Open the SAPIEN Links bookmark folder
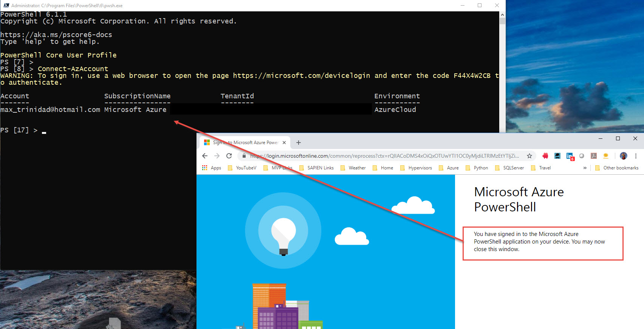This screenshot has height=329, width=644. tap(316, 168)
